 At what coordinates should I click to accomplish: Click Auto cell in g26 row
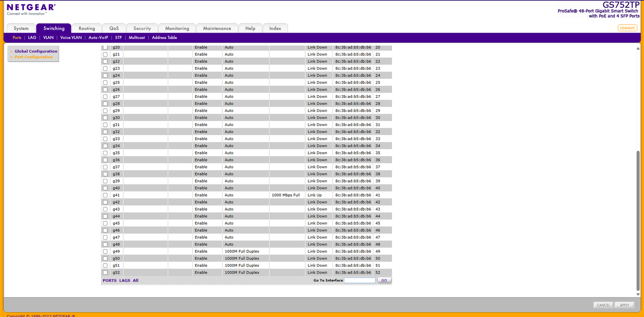pyautogui.click(x=229, y=90)
